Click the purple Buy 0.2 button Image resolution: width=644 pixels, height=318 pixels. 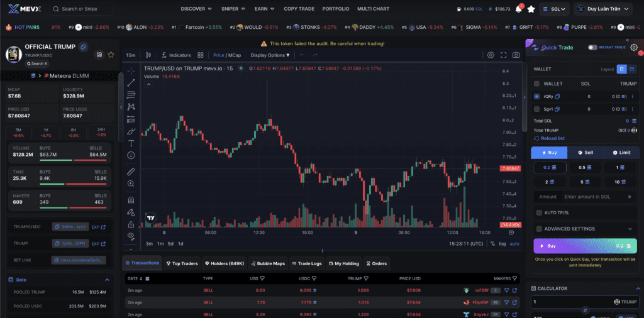tap(585, 246)
